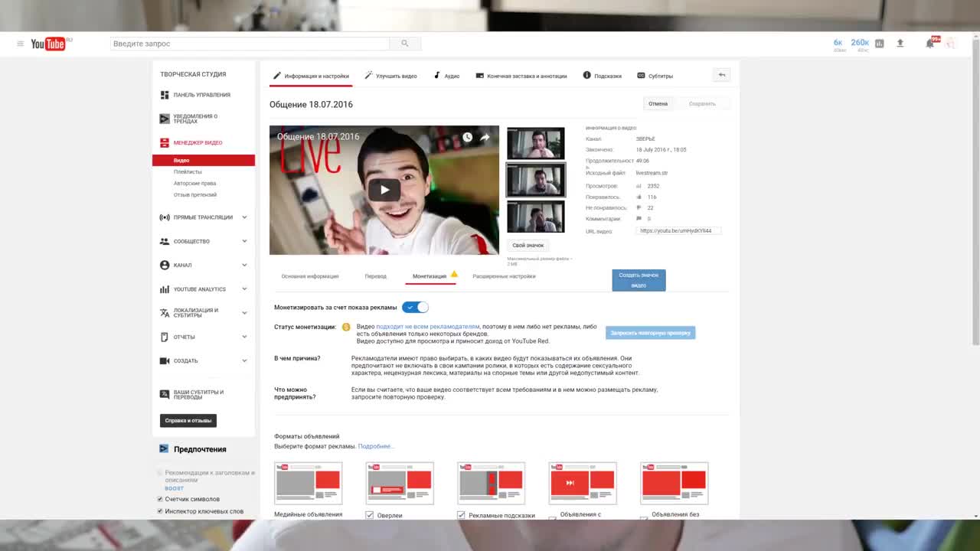Click the Менеджер видео icon
This screenshot has height=551, width=980.
coord(165,142)
